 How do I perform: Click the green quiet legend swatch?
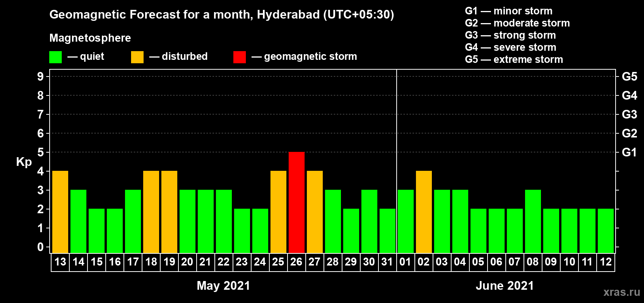[x=55, y=57]
